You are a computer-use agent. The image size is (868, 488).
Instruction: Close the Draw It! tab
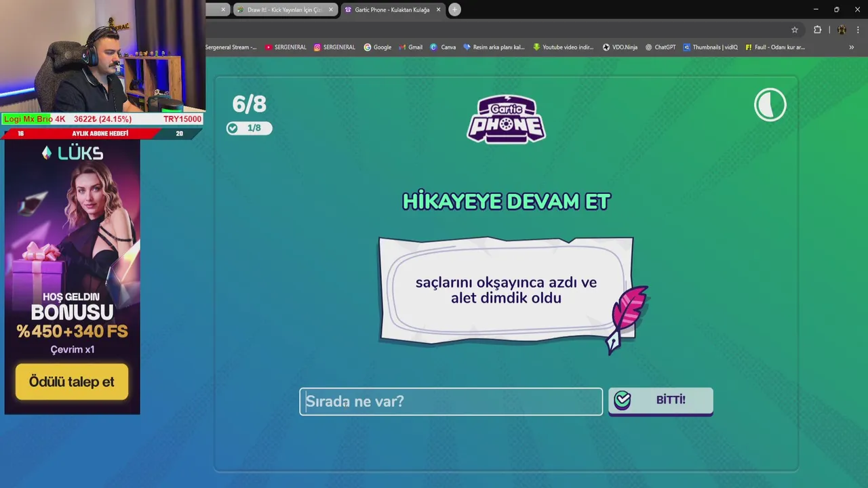[331, 9]
